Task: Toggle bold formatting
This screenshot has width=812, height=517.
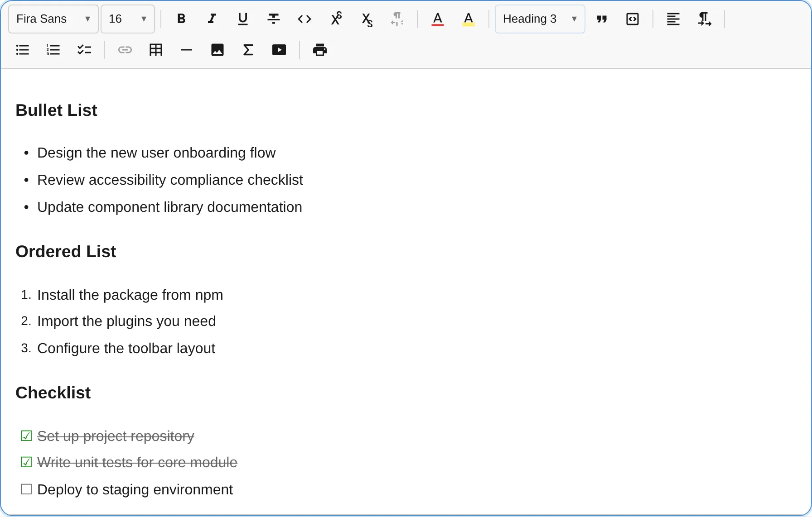Action: tap(181, 19)
